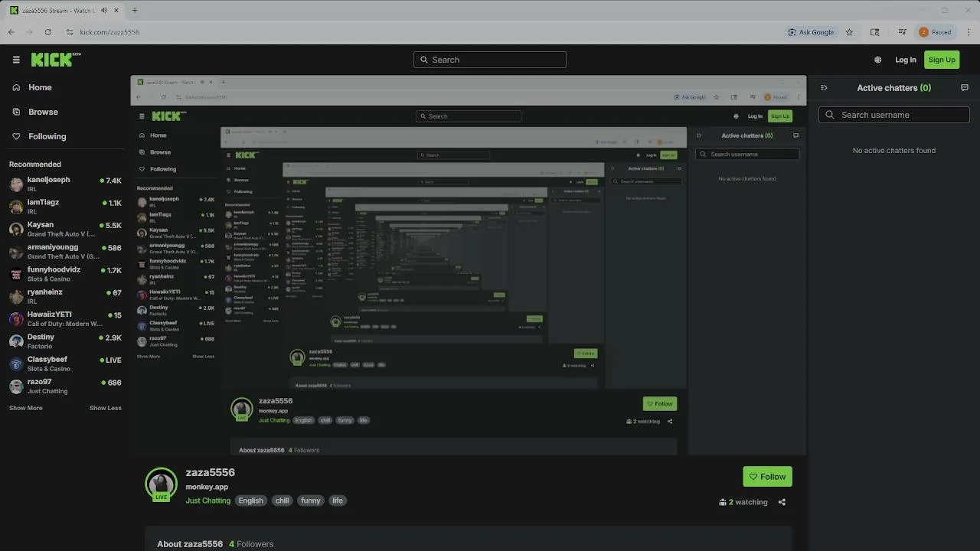Image resolution: width=980 pixels, height=551 pixels.
Task: Share the stream using the share icon
Action: [782, 502]
